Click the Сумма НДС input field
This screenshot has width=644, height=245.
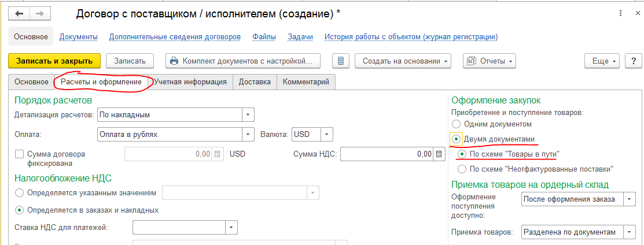point(387,154)
